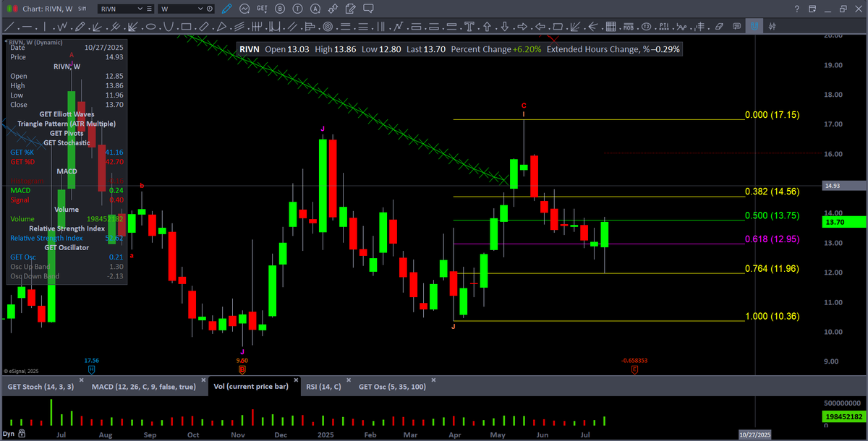The height and width of the screenshot is (441, 868).
Task: Click the 0.382 (14.56) Fibonacci label
Action: [x=772, y=192]
